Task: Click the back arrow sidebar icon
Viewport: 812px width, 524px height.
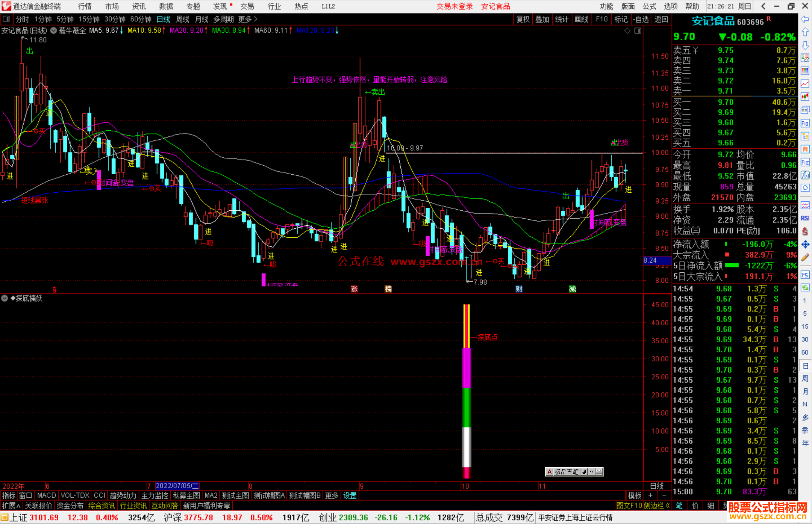Action: [805, 19]
